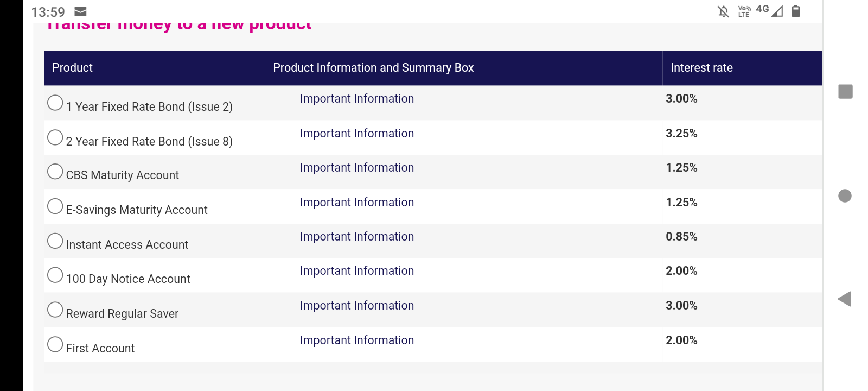Open Important Information for Instant Access Account
This screenshot has width=868, height=391.
click(357, 237)
